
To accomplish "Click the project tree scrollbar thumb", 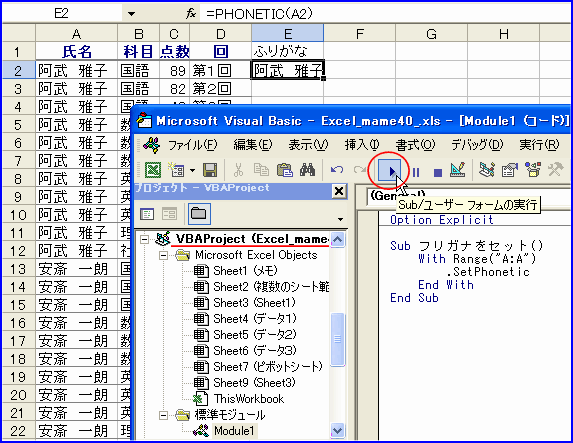I will click(x=338, y=339).
